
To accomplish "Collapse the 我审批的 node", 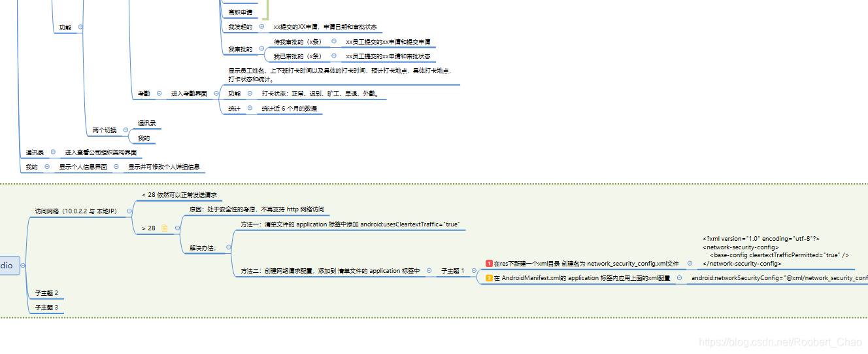I will (x=261, y=49).
